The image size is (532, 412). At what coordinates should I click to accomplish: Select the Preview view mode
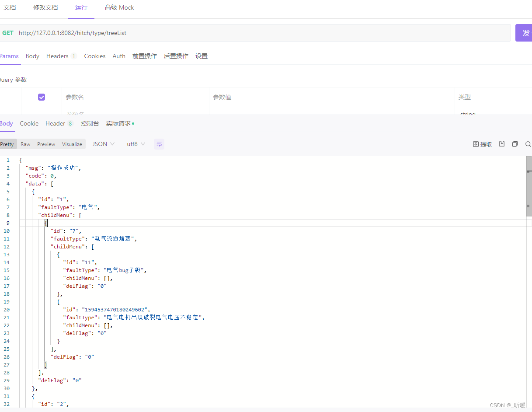[46, 144]
